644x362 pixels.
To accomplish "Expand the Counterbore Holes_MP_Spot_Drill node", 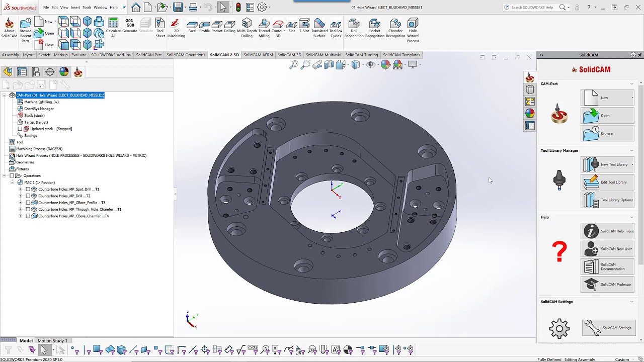I will [21, 189].
